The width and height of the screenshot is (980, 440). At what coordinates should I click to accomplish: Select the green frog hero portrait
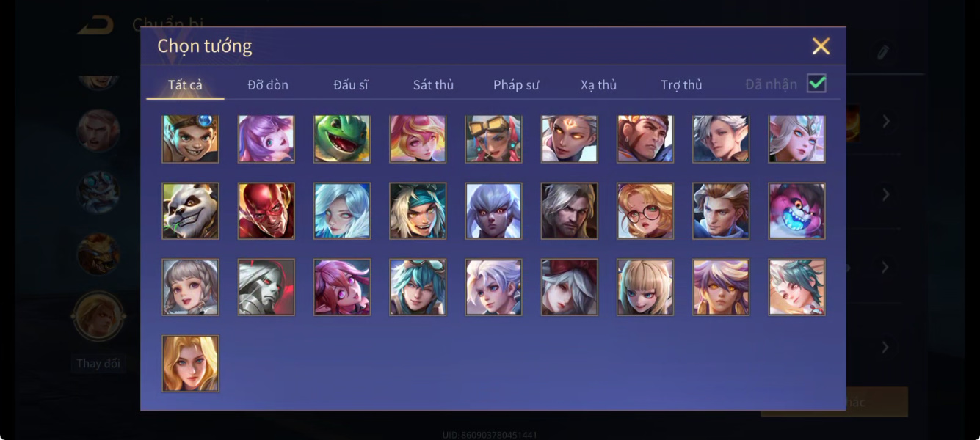[x=342, y=138]
